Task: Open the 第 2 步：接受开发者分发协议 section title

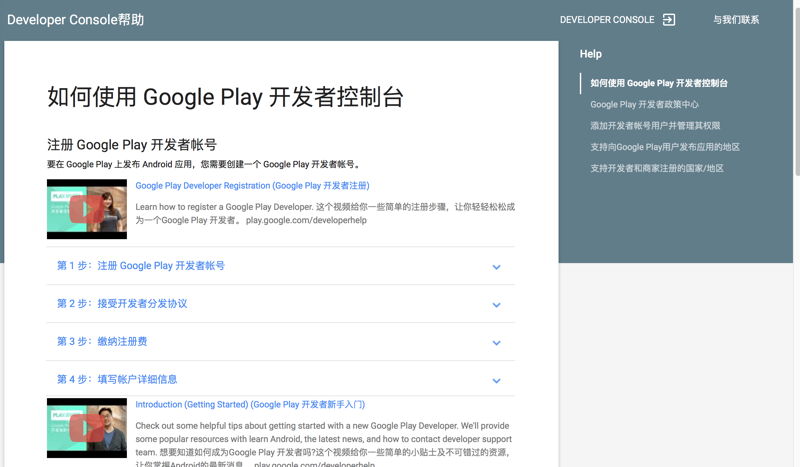Action: coord(122,304)
